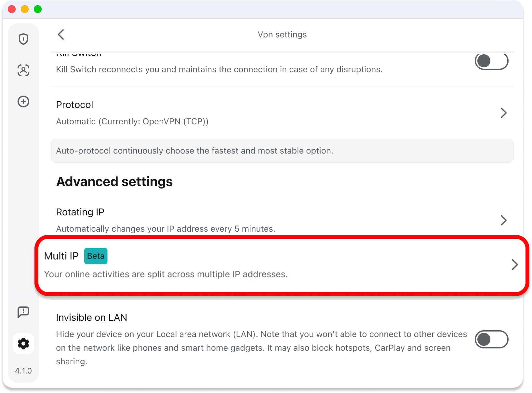Viewport: 532px width, 393px height.
Task: Expand the Multi IP chevron
Action: 514,264
